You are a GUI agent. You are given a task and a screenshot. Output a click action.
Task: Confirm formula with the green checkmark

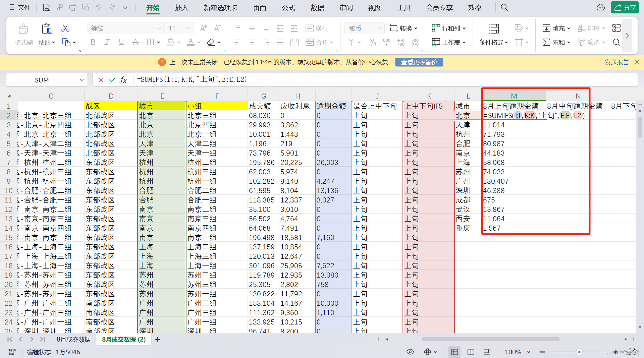coord(112,80)
